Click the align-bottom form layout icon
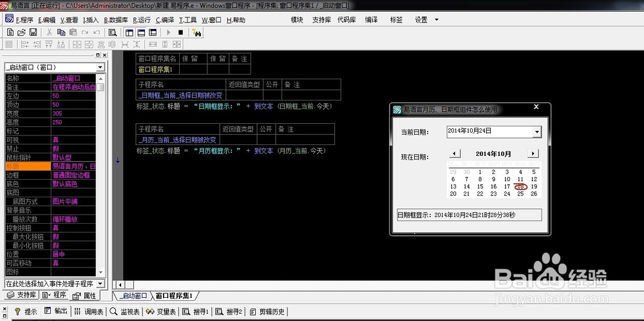 (61, 44)
